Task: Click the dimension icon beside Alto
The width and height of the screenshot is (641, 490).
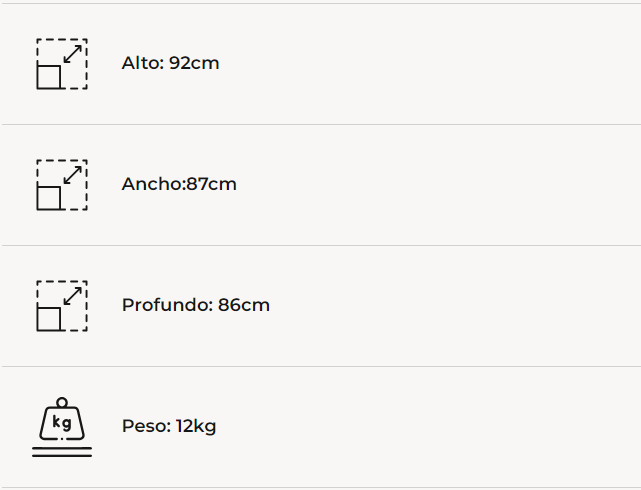Action: pyautogui.click(x=62, y=64)
